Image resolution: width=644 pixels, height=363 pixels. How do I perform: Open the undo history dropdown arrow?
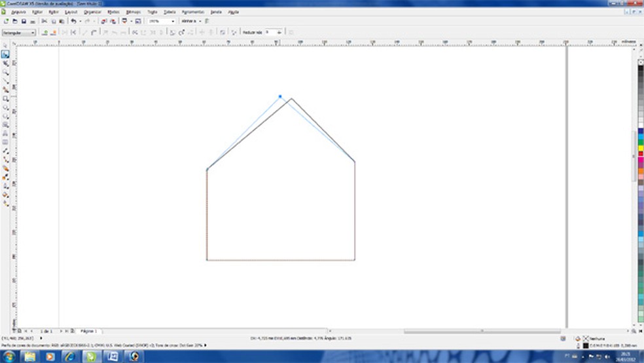(80, 21)
